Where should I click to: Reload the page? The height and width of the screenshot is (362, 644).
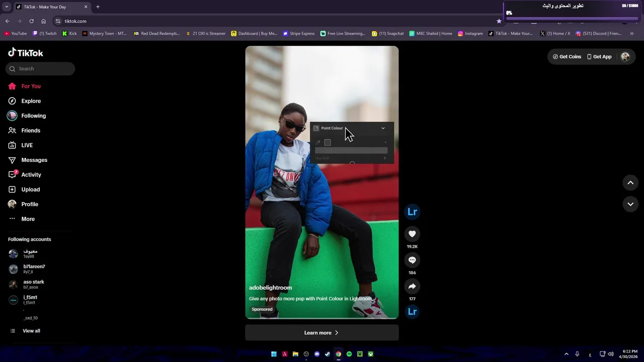click(31, 21)
